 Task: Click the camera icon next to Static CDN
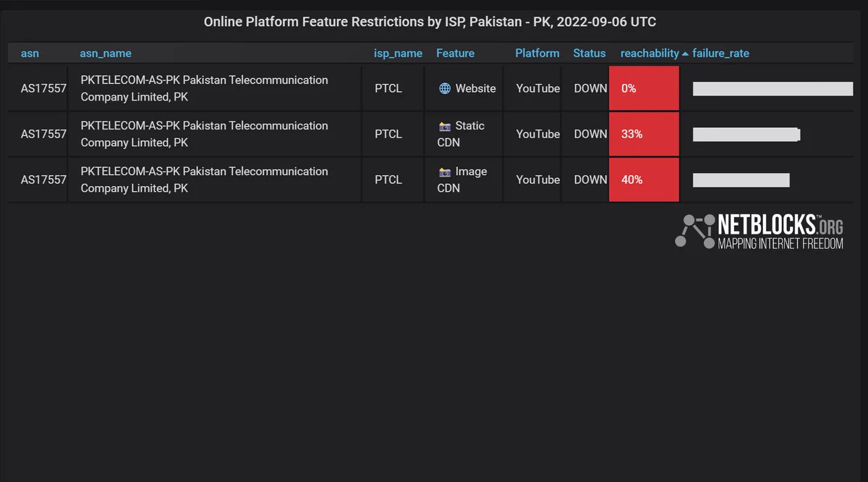(445, 126)
